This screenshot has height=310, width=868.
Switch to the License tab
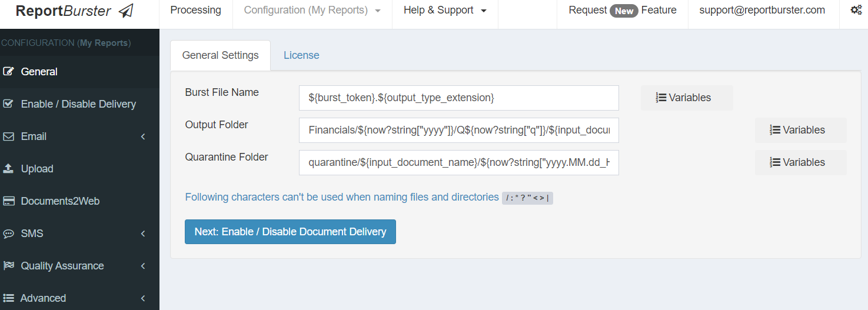pos(301,55)
